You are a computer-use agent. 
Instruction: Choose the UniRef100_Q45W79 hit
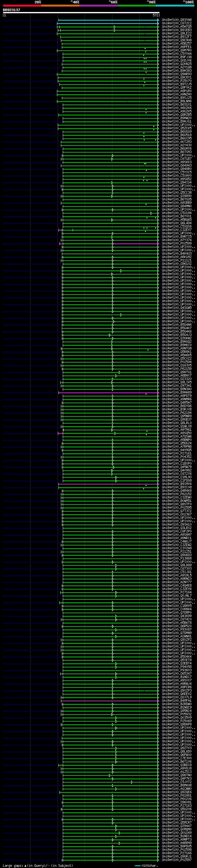(177, 467)
